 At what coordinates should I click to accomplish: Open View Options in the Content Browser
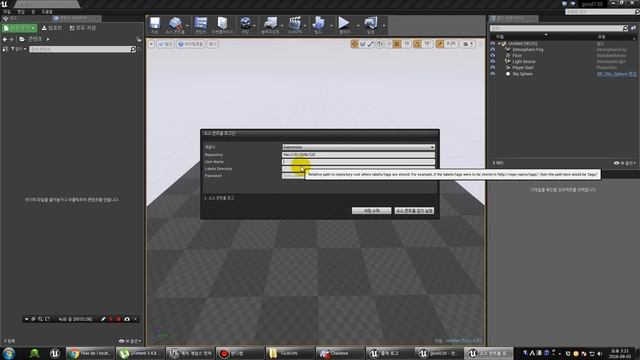tap(130, 341)
